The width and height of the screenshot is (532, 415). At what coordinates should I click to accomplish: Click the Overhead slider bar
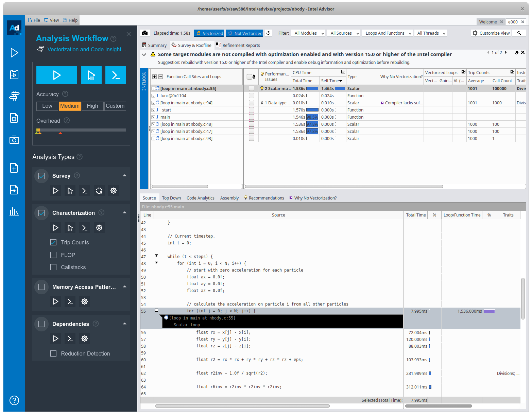click(x=81, y=130)
